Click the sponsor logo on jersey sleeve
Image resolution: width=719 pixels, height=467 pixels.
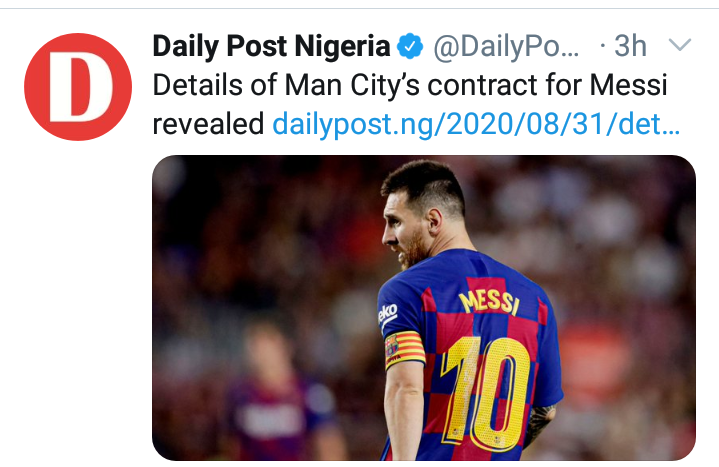pyautogui.click(x=389, y=315)
